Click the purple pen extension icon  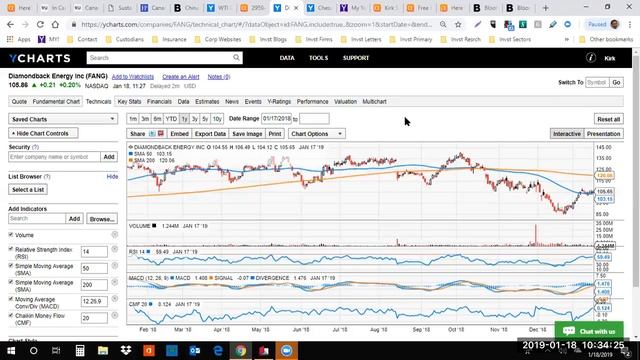pyautogui.click(x=478, y=24)
